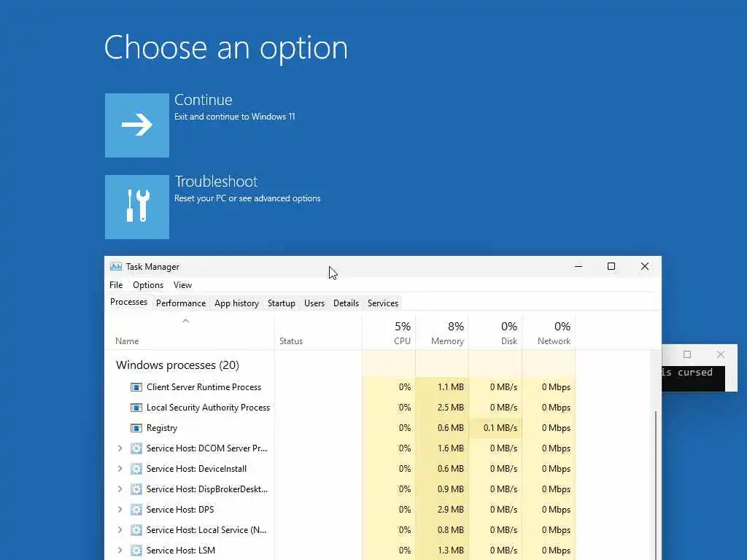Click the Troubleshoot option title
The width and height of the screenshot is (747, 560).
pos(216,182)
